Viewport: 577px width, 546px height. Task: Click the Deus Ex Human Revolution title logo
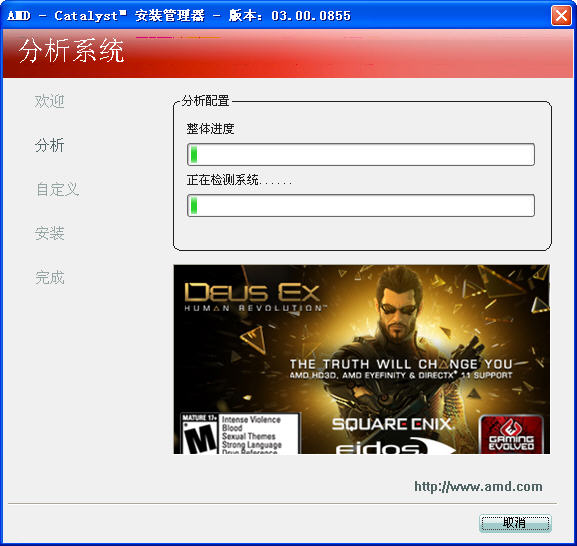(254, 297)
